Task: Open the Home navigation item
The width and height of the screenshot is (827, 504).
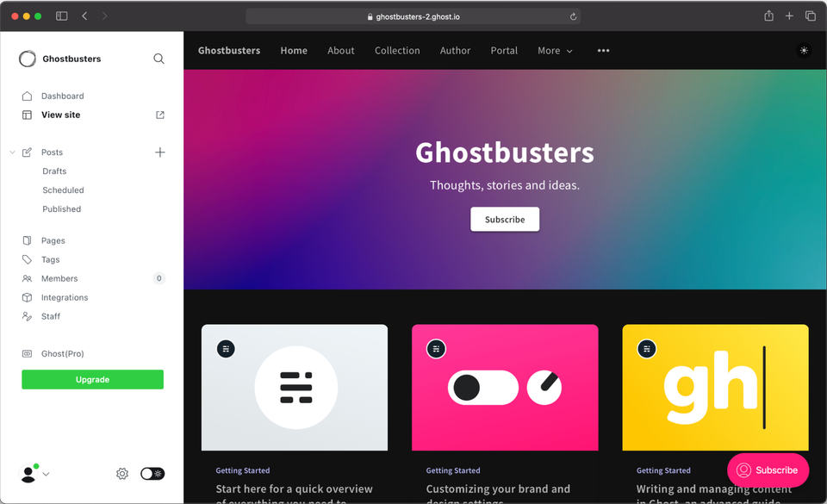Action: point(294,51)
